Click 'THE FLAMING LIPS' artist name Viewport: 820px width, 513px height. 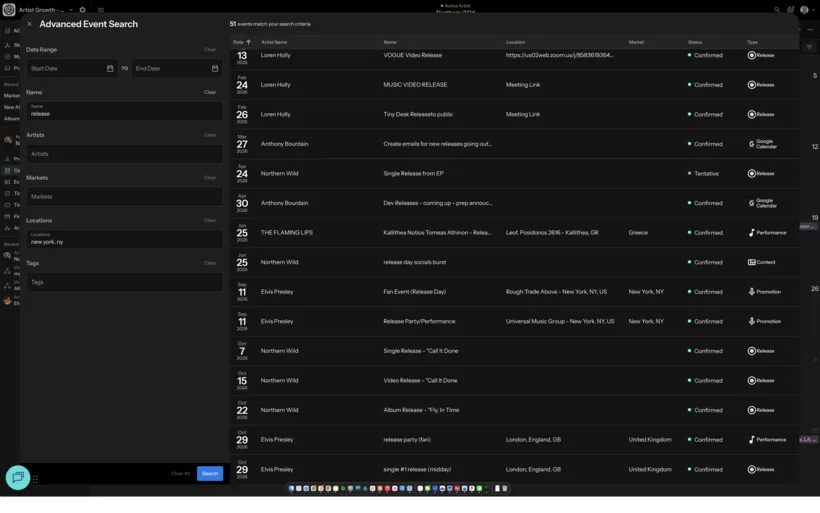tap(287, 233)
